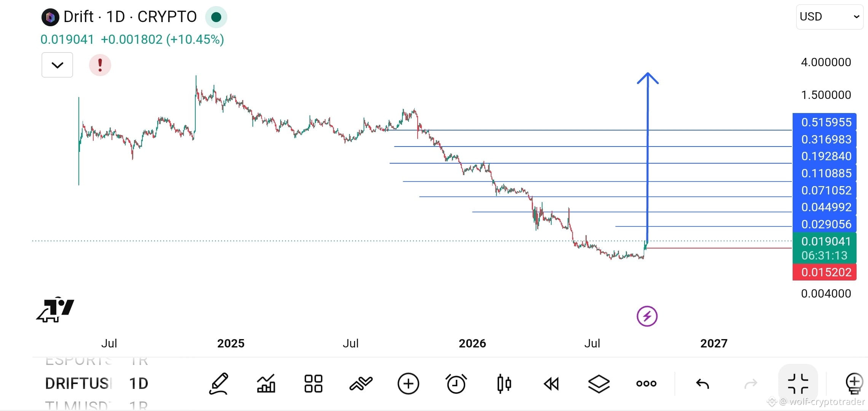Open the indicators chart icon
Viewport: 868px width, 411px height.
point(266,384)
